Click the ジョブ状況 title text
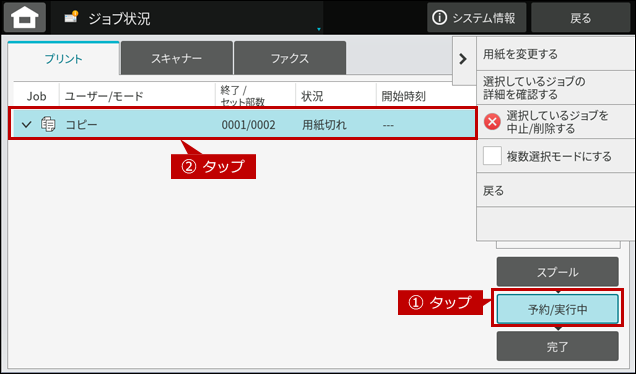The height and width of the screenshot is (374, 636). tap(119, 18)
